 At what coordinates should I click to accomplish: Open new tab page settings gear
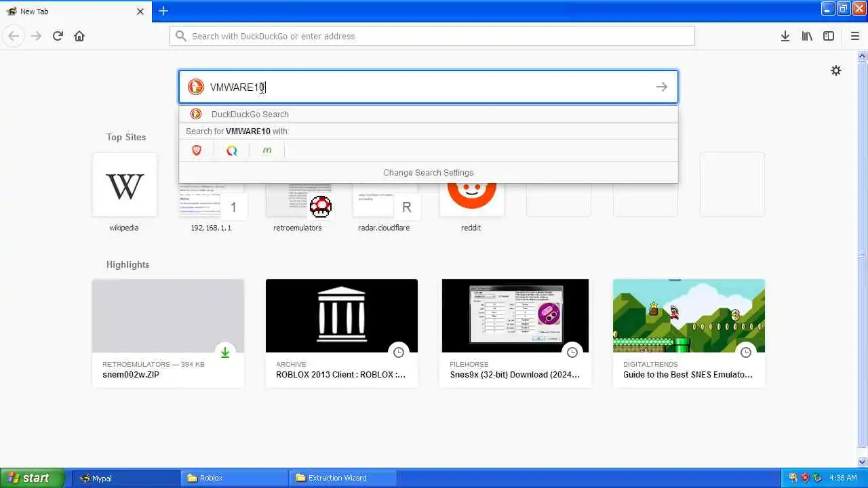click(x=836, y=70)
